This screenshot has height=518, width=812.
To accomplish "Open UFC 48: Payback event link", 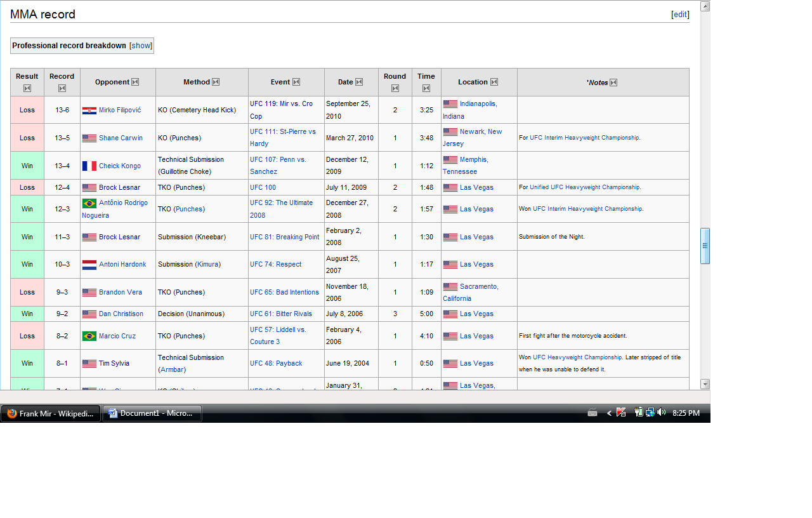I will click(x=276, y=363).
